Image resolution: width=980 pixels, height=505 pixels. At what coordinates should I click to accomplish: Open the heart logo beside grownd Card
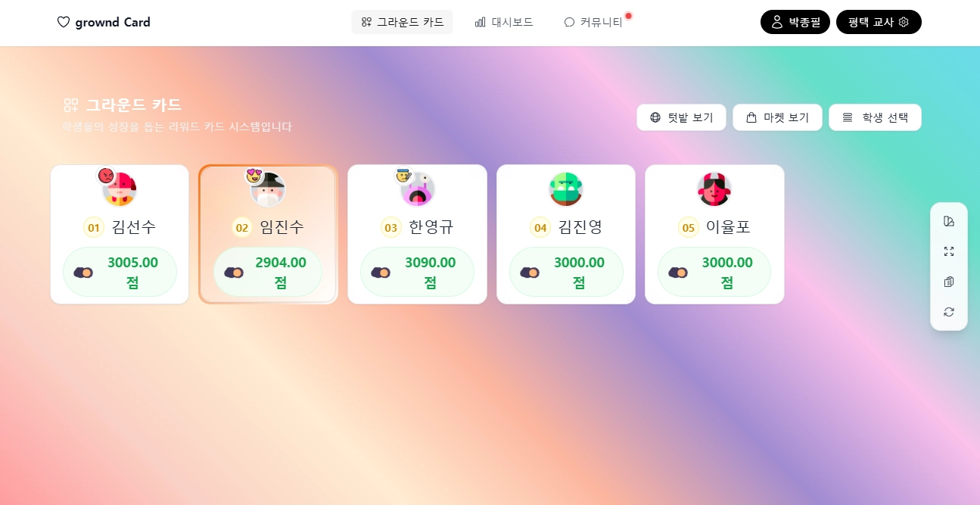click(64, 23)
